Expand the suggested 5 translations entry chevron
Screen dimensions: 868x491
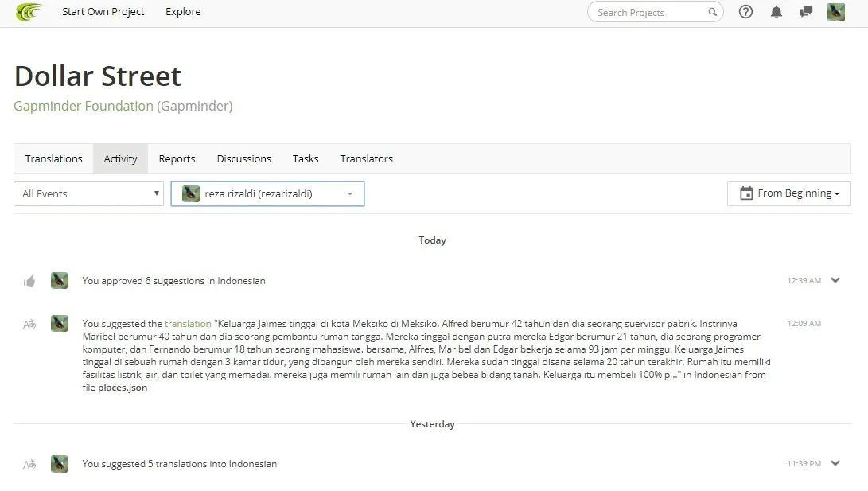(x=835, y=463)
